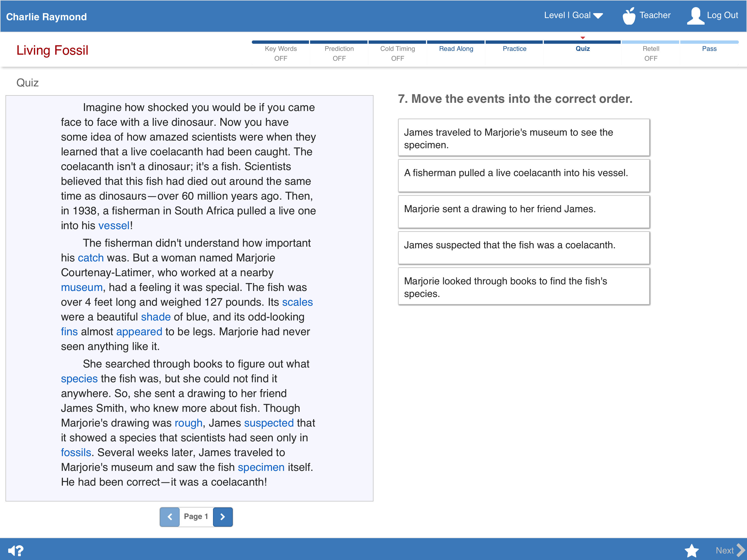This screenshot has width=747, height=560.
Task: Open the Level | Goal dropdown
Action: (x=573, y=15)
